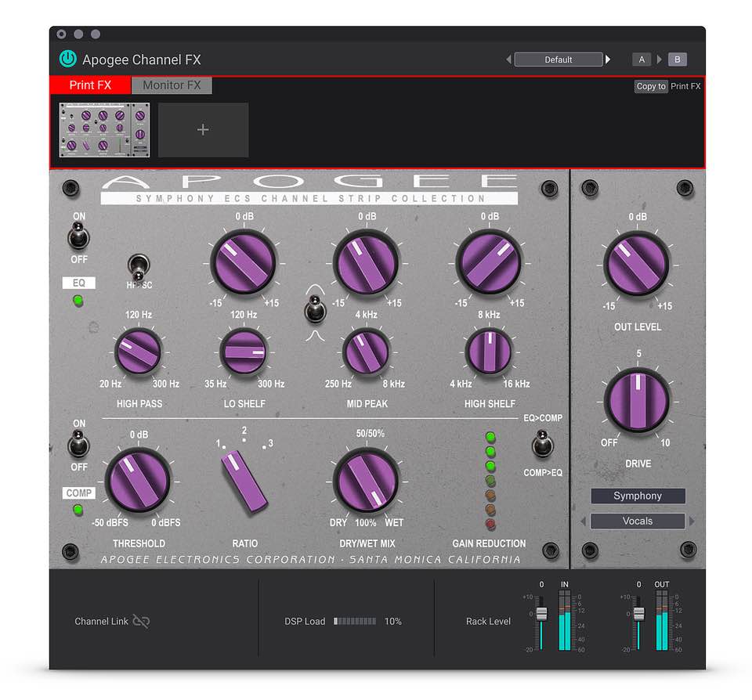Image resolution: width=752 pixels, height=700 pixels.
Task: Click the green COMP status LED
Action: (78, 510)
